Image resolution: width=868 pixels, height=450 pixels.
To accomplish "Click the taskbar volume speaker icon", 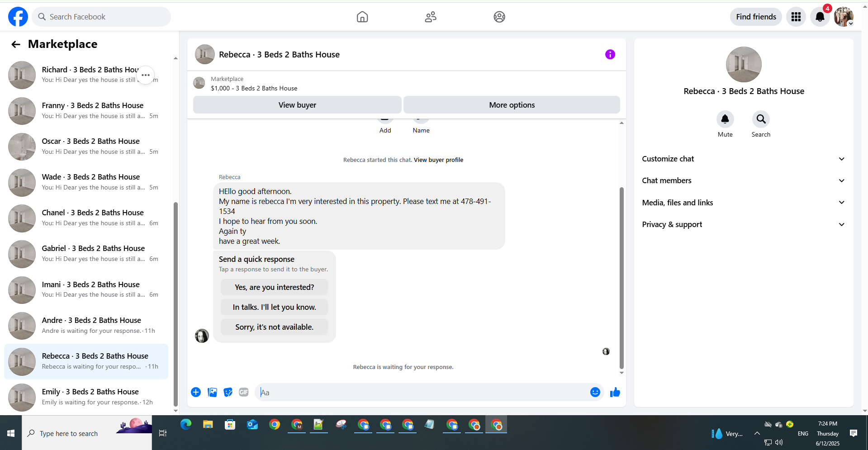I will click(x=779, y=442).
